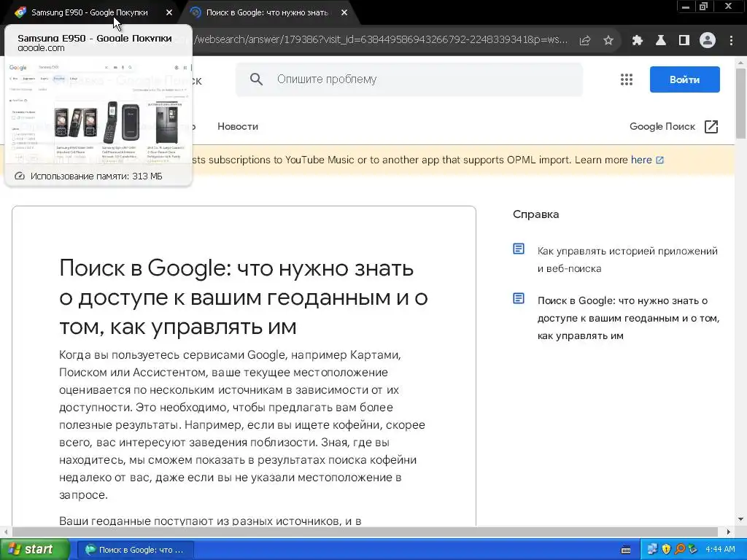
Task: Open the Google Поиск external link
Action: click(x=673, y=126)
